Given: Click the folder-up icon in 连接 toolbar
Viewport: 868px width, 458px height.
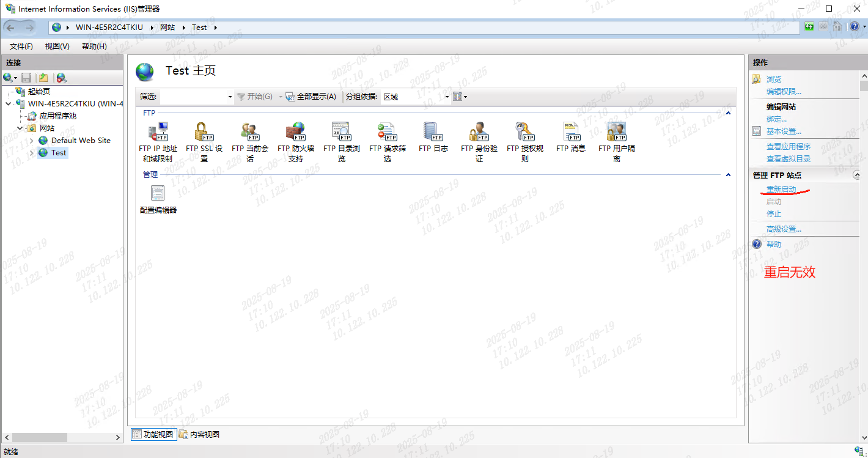Looking at the screenshot, I should [x=43, y=78].
